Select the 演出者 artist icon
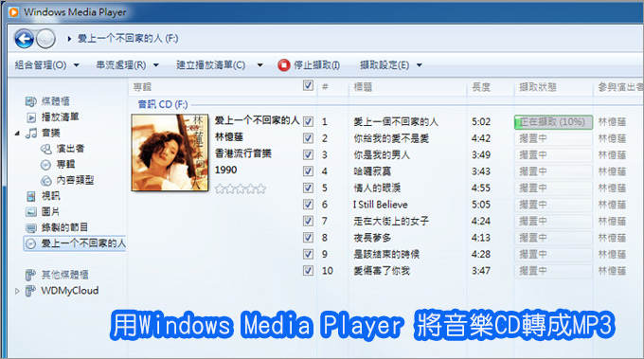644x359 pixels. tap(46, 149)
